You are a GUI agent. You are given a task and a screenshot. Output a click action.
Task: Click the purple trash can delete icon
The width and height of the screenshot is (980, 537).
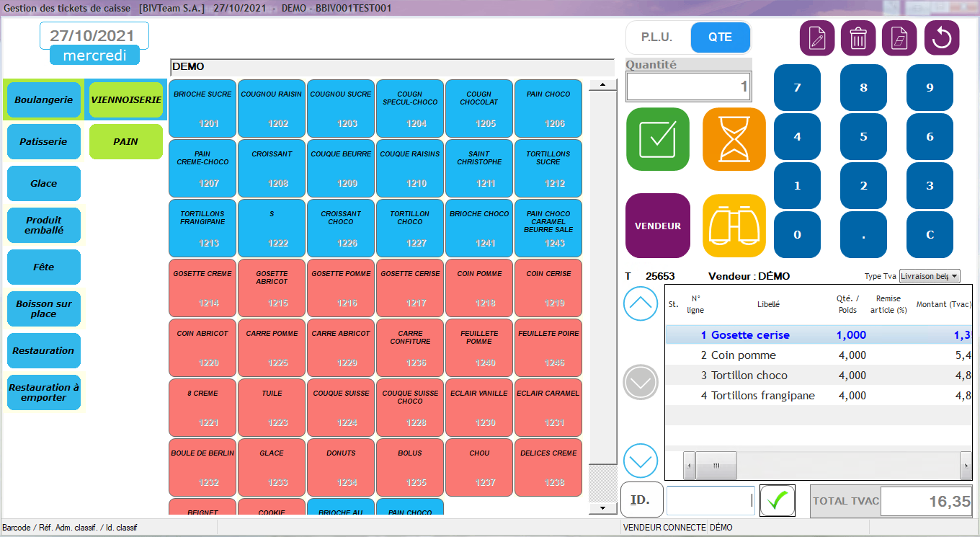click(858, 38)
